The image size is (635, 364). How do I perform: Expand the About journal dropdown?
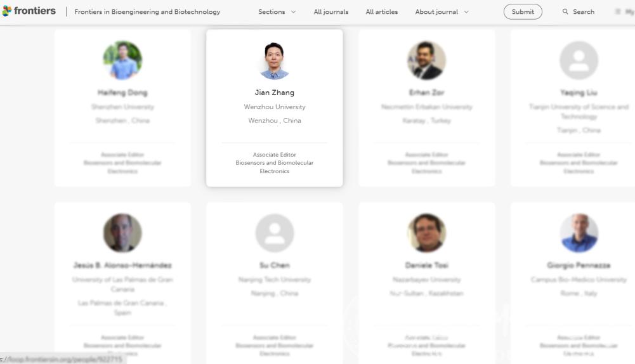click(x=442, y=12)
